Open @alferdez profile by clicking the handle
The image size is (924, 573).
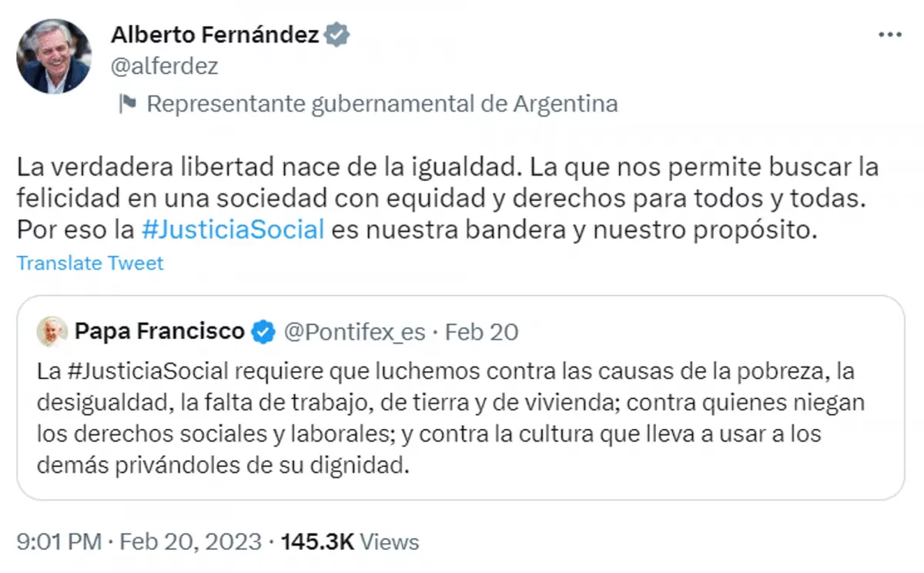click(x=165, y=66)
